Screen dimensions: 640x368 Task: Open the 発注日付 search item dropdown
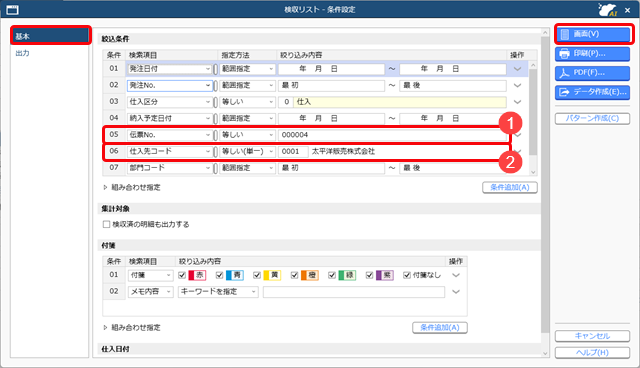point(169,69)
